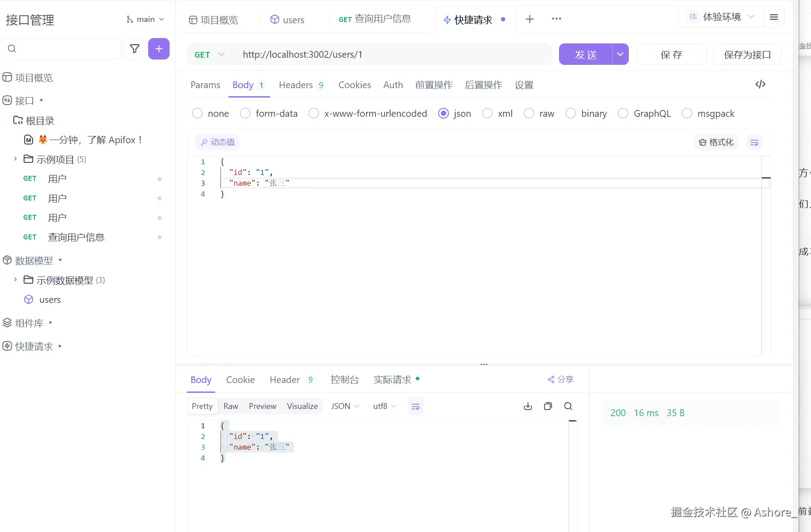Image resolution: width=811 pixels, height=532 pixels.
Task: Open the send button dropdown arrow
Action: 620,54
